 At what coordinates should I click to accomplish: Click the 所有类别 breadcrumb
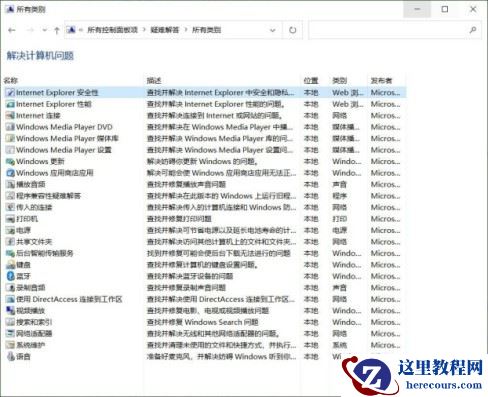pyautogui.click(x=207, y=30)
